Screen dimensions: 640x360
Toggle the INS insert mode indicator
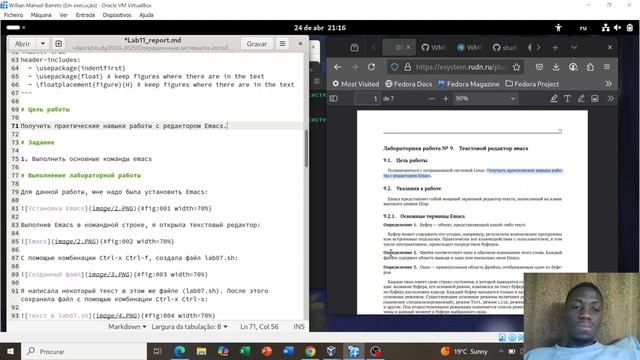(x=299, y=327)
